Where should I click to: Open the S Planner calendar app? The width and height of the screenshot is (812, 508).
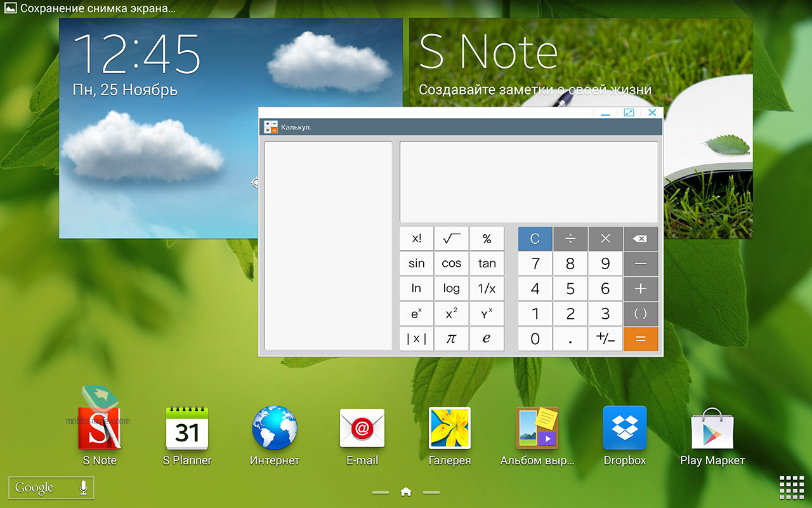point(187,428)
